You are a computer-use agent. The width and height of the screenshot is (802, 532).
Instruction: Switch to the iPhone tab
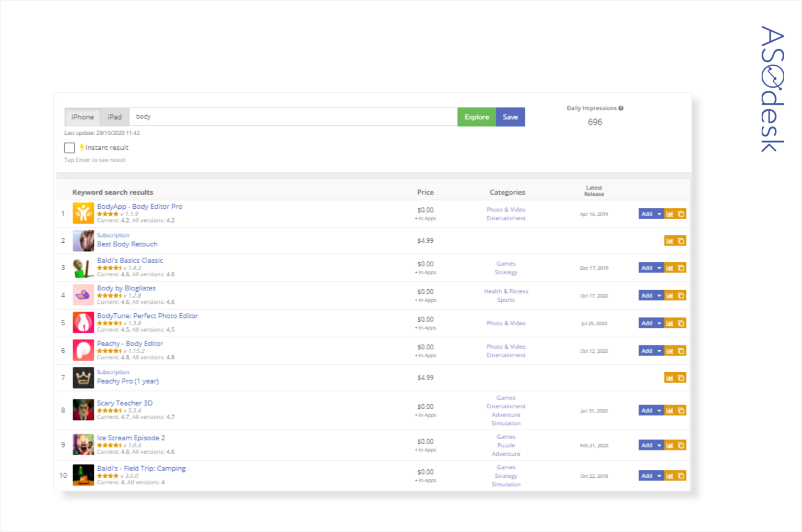pos(82,117)
